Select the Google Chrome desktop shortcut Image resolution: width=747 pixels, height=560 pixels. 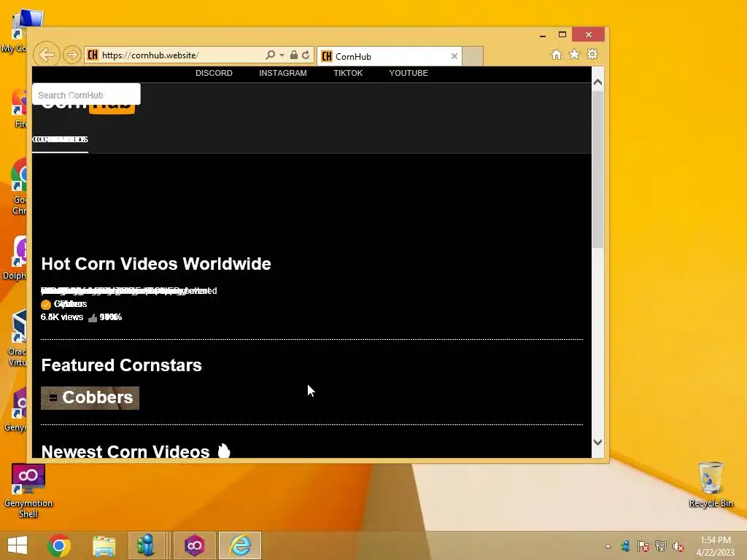click(19, 186)
